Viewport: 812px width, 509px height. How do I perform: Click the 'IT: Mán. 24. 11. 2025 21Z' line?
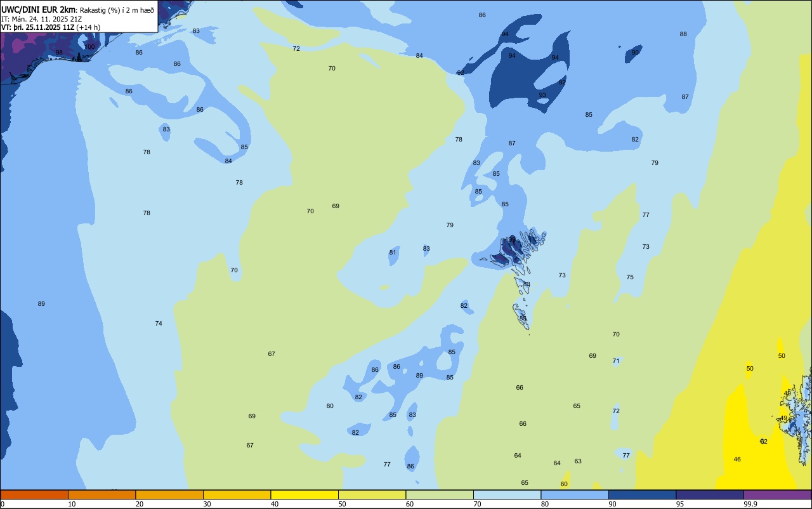coord(41,18)
